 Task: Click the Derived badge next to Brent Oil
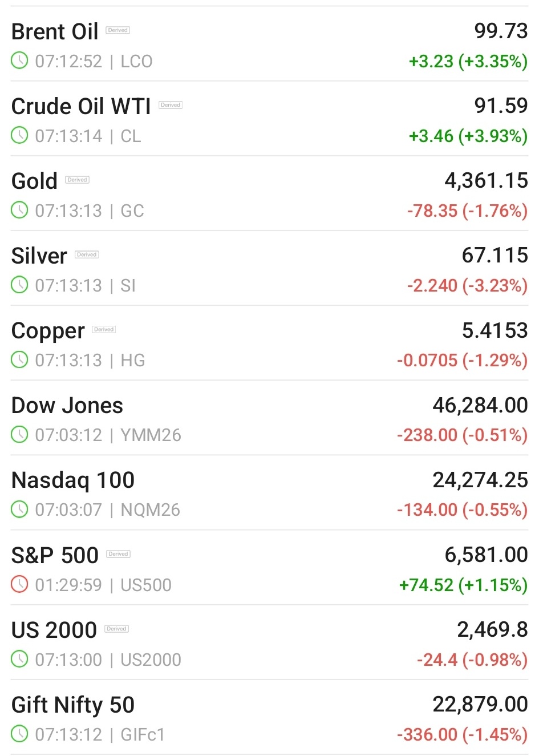(x=118, y=30)
